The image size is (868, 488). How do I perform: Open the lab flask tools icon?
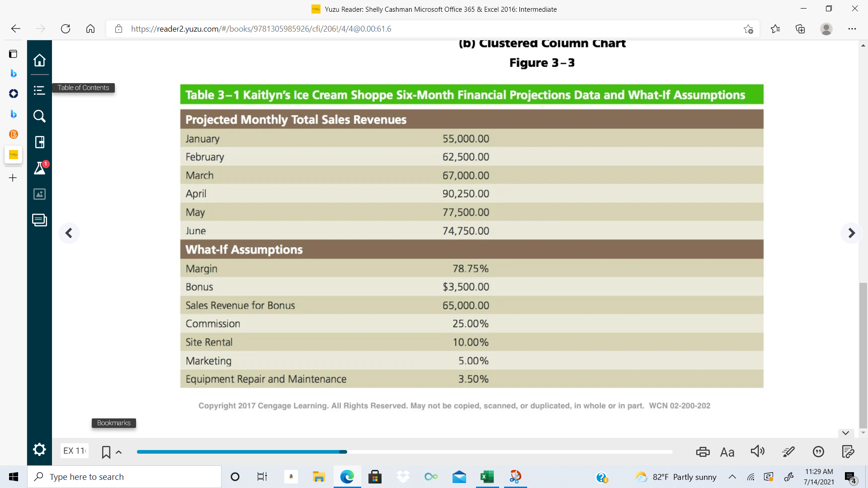coord(40,168)
